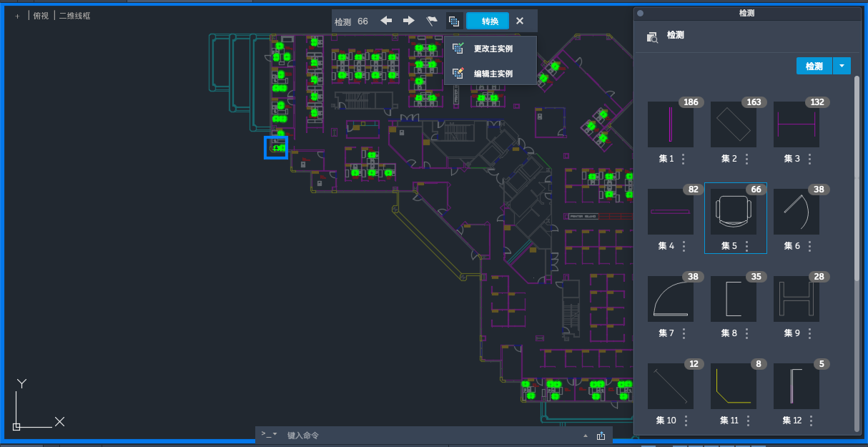Choose 更改主实例 from the menu
Viewport: 868px width, 447px height.
point(490,49)
